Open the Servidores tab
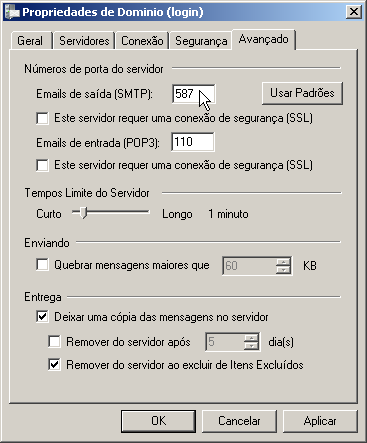 pyautogui.click(x=84, y=41)
